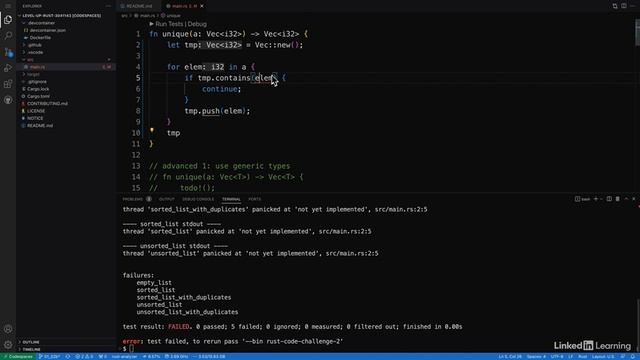Viewport: 640px width, 360px height.
Task: Kill terminal with trash icon
Action: pos(618,199)
